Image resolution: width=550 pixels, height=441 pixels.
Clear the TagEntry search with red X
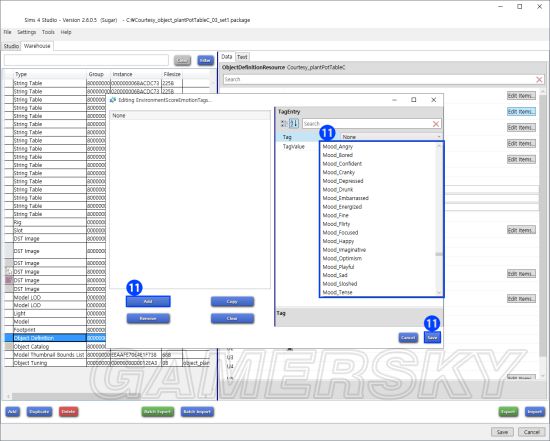tap(436, 124)
